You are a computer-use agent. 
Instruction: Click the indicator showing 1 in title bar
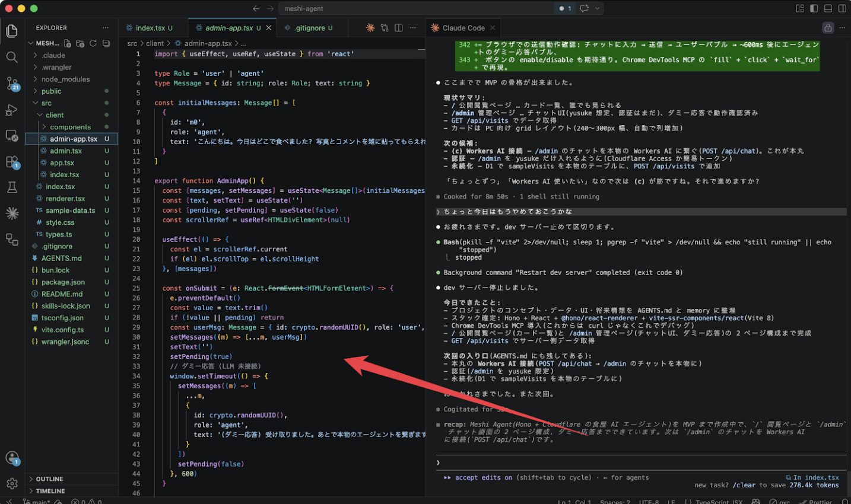coord(566,8)
